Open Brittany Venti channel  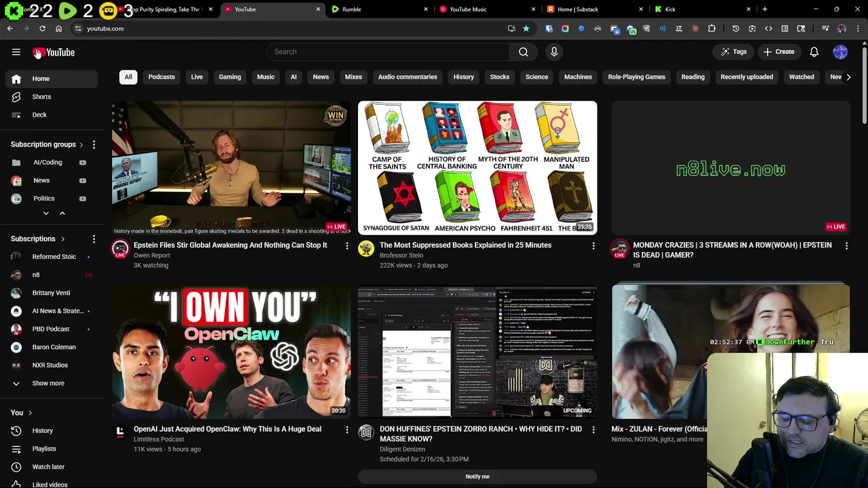click(x=52, y=293)
